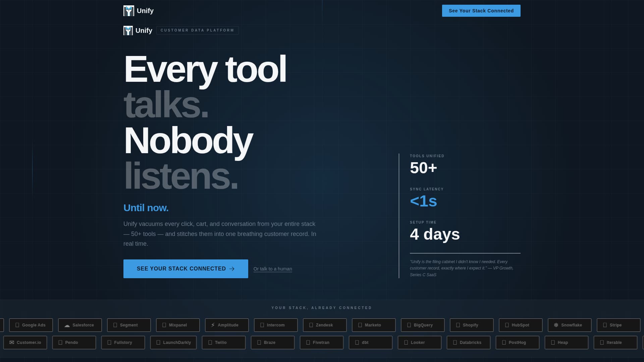Click the Customer.io integration label
This screenshot has width=644, height=362.
pyautogui.click(x=29, y=343)
